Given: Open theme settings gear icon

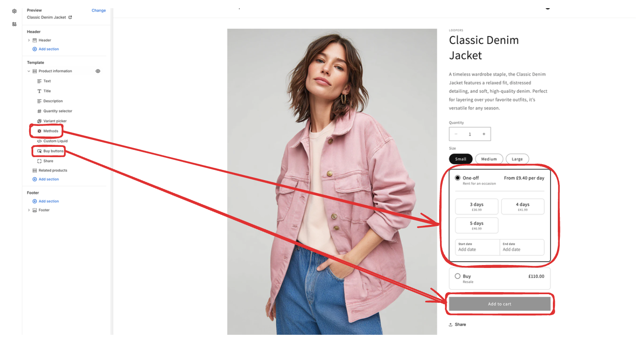Looking at the screenshot, I should coord(14,11).
